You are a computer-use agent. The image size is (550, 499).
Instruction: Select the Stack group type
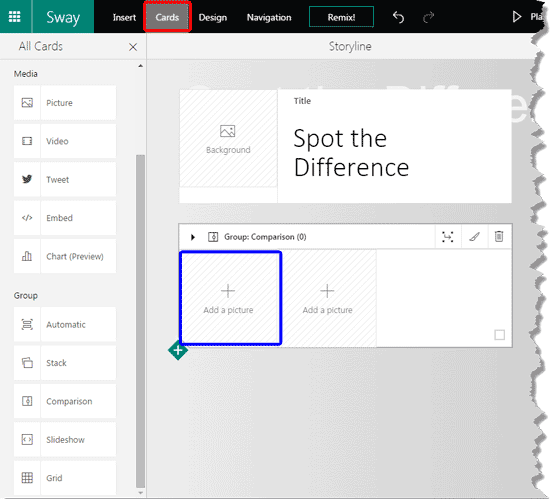coord(65,363)
